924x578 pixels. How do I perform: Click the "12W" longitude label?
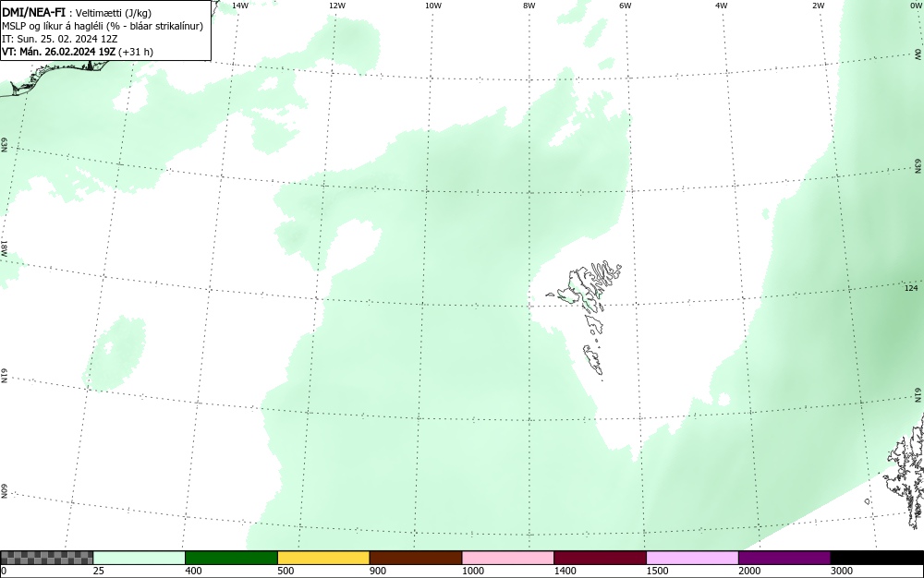point(337,6)
